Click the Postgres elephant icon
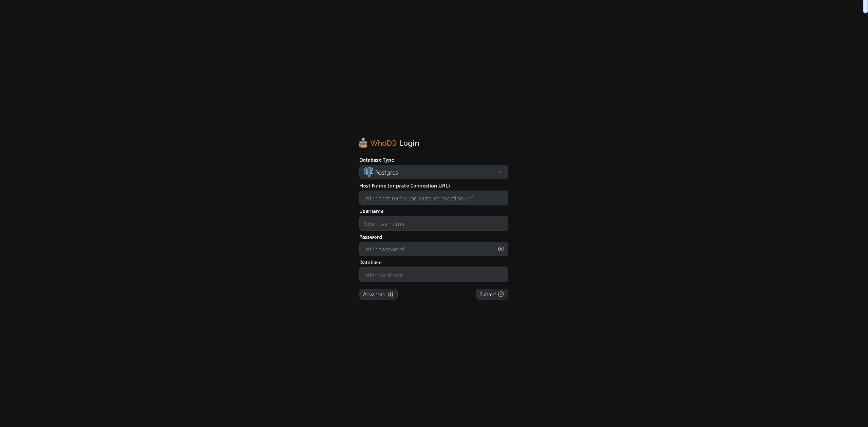The width and height of the screenshot is (868, 427). (368, 172)
